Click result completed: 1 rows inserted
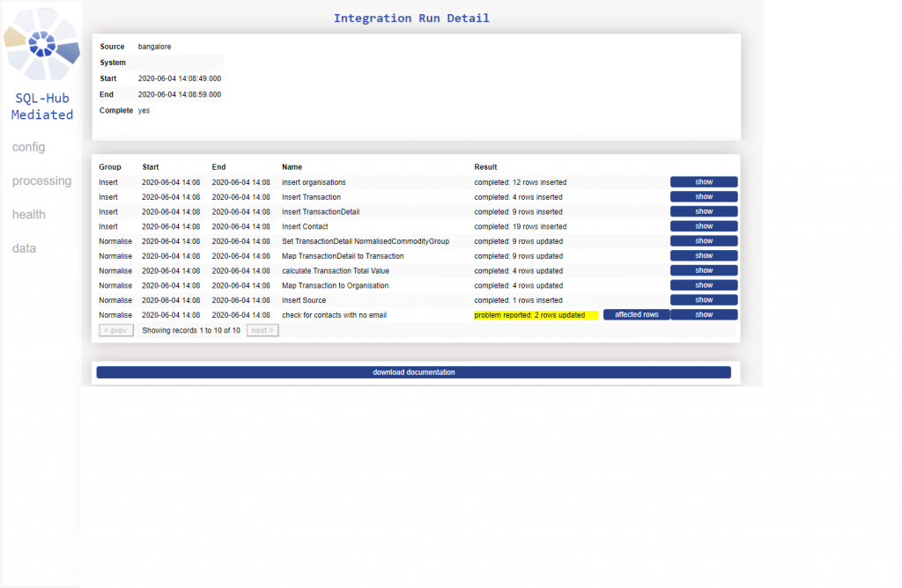Screen dimensions: 902x588 coord(518,301)
